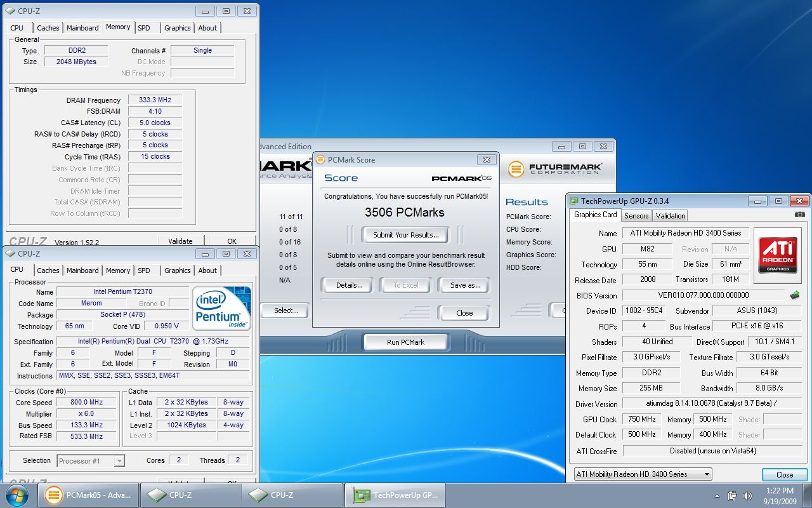Click Subvendor ASUS (1043) field

[757, 311]
